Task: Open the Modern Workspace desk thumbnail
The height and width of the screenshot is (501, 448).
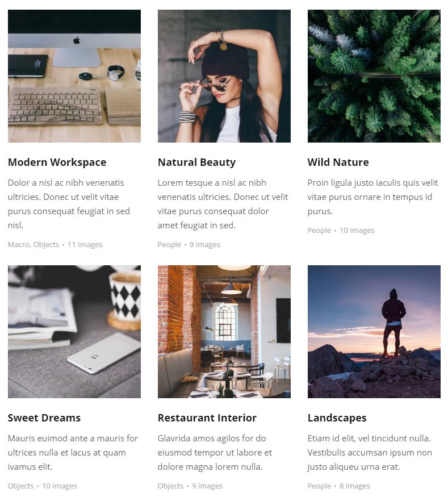Action: 74,76
